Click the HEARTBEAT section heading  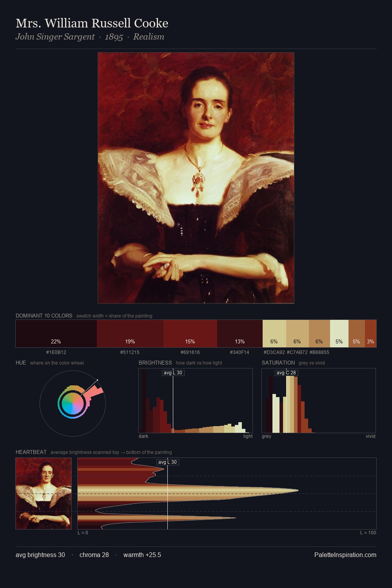[31, 452]
